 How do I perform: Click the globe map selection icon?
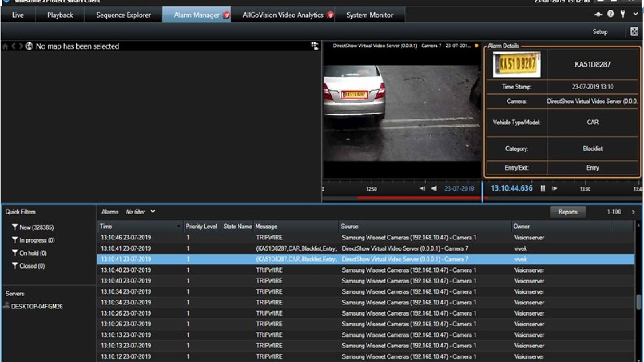(29, 46)
